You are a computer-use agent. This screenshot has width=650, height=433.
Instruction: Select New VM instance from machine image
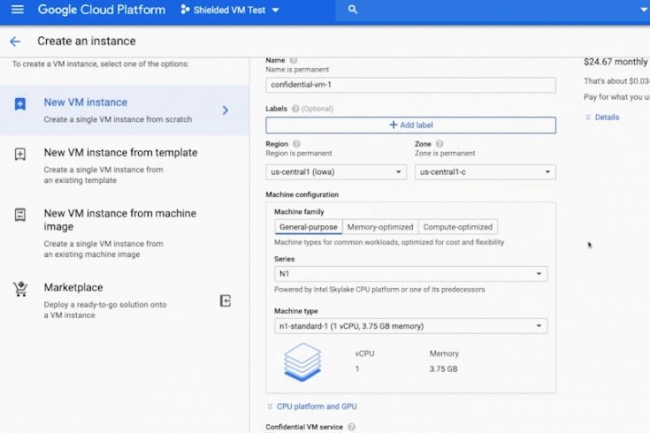click(124, 233)
